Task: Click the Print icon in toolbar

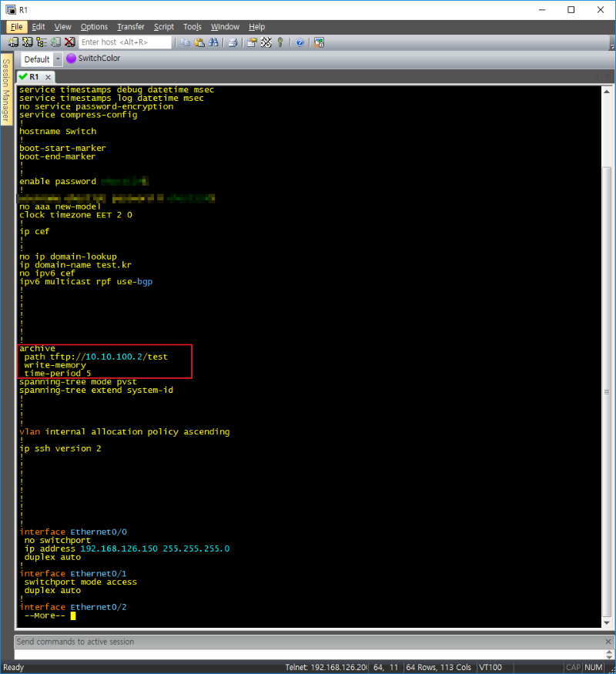Action: [233, 42]
